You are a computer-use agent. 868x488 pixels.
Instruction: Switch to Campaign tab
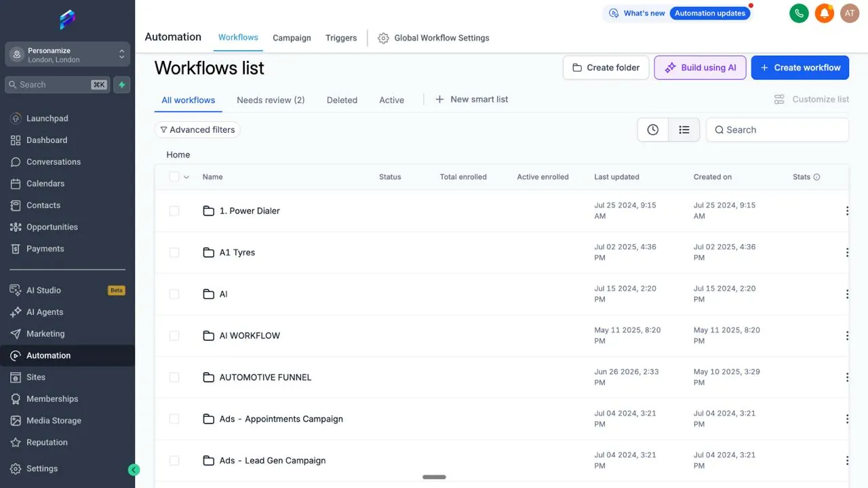[292, 38]
